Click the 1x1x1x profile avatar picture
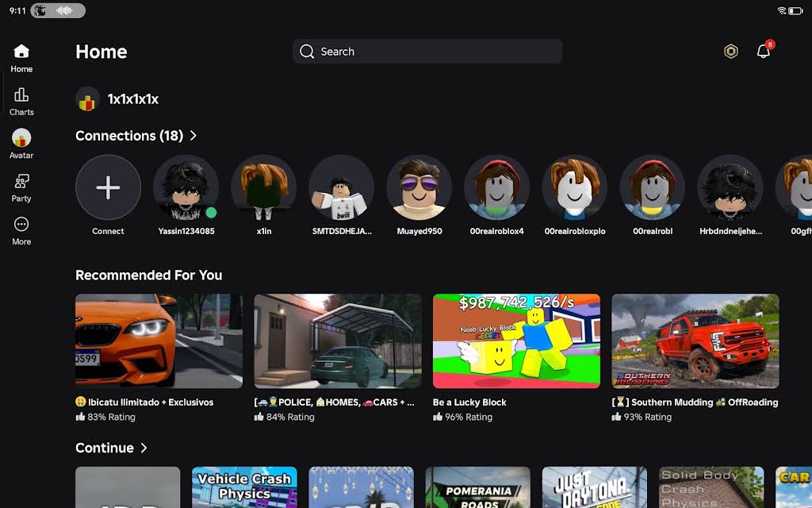Viewport: 812px width, 508px height. pos(87,99)
